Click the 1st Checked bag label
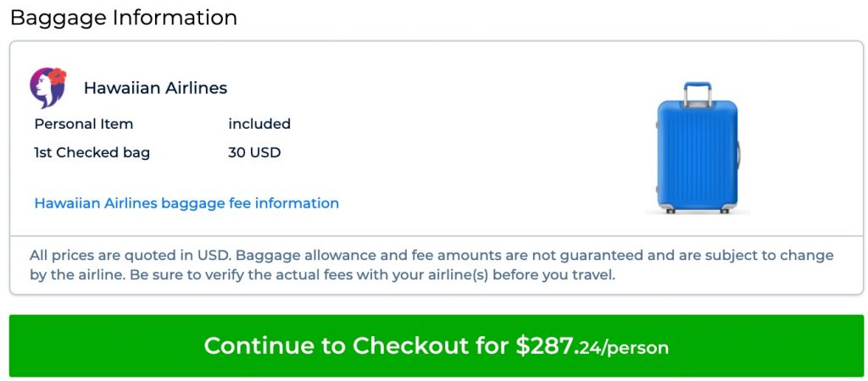The width and height of the screenshot is (868, 381). 92,153
